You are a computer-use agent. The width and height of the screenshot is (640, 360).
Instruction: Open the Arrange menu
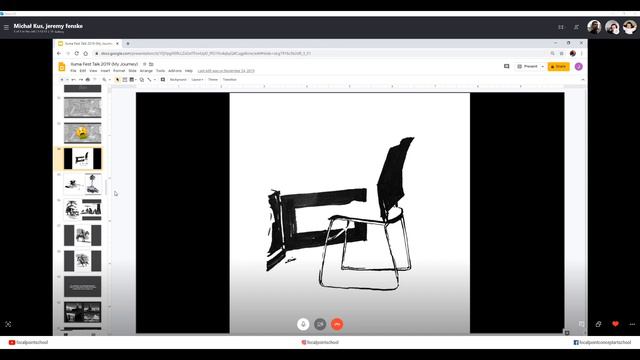tap(146, 71)
